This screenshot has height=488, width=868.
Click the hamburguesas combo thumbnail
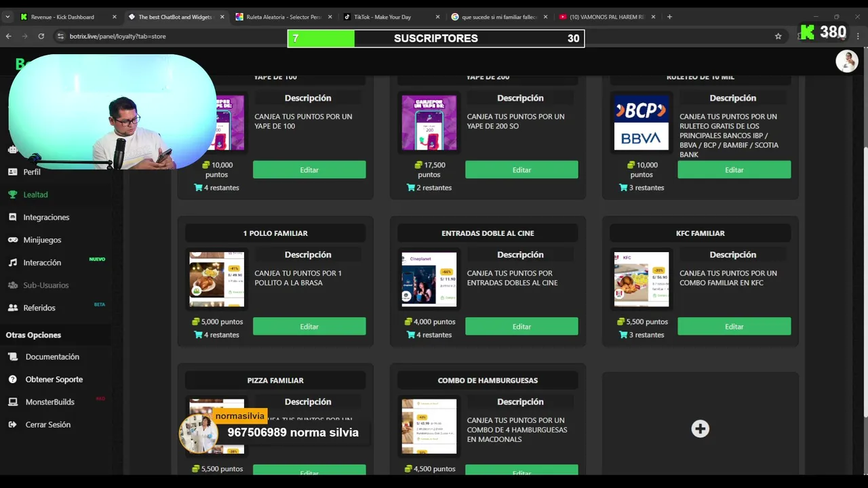coord(429,426)
